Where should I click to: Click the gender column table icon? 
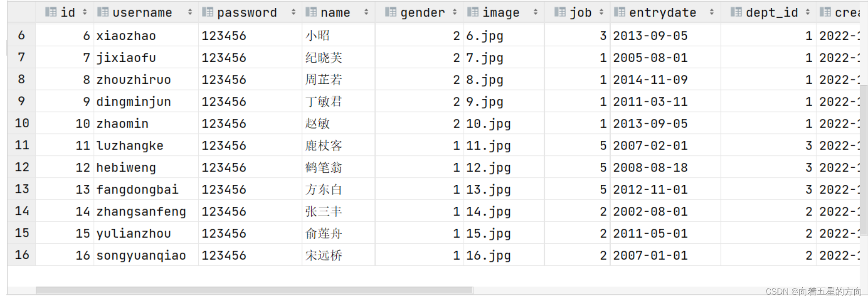click(x=391, y=12)
